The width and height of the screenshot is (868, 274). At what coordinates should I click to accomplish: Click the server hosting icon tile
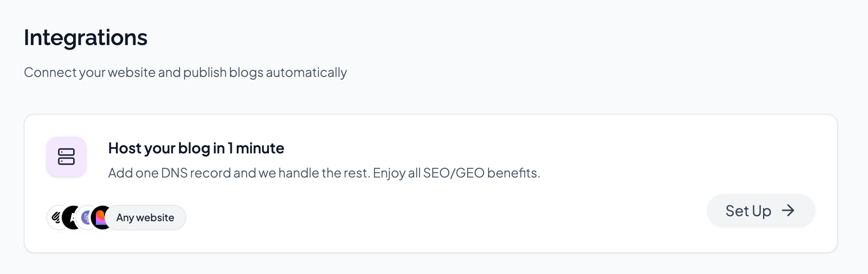pos(66,157)
